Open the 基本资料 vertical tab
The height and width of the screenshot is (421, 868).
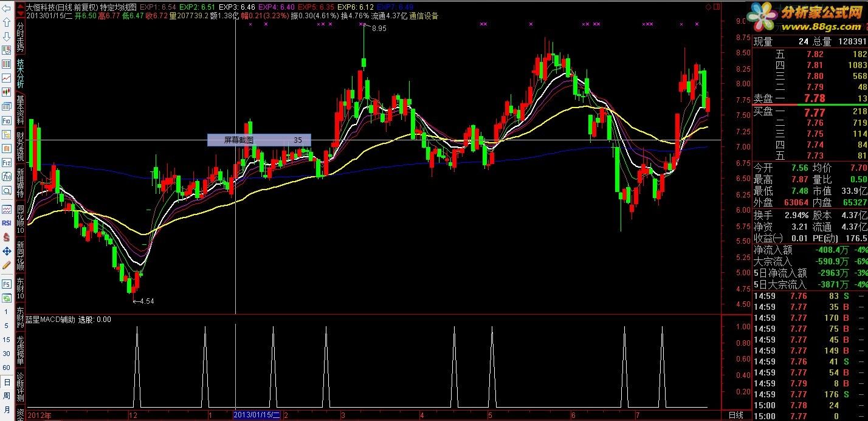tap(20, 111)
